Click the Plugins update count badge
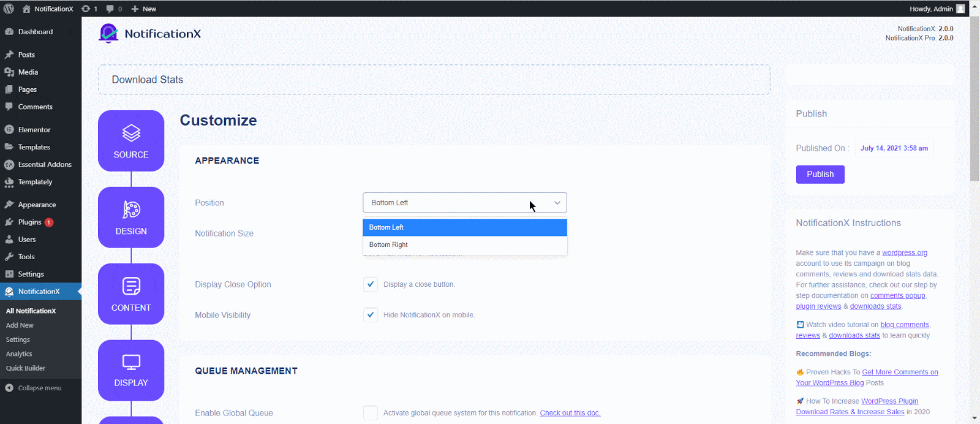 [49, 222]
